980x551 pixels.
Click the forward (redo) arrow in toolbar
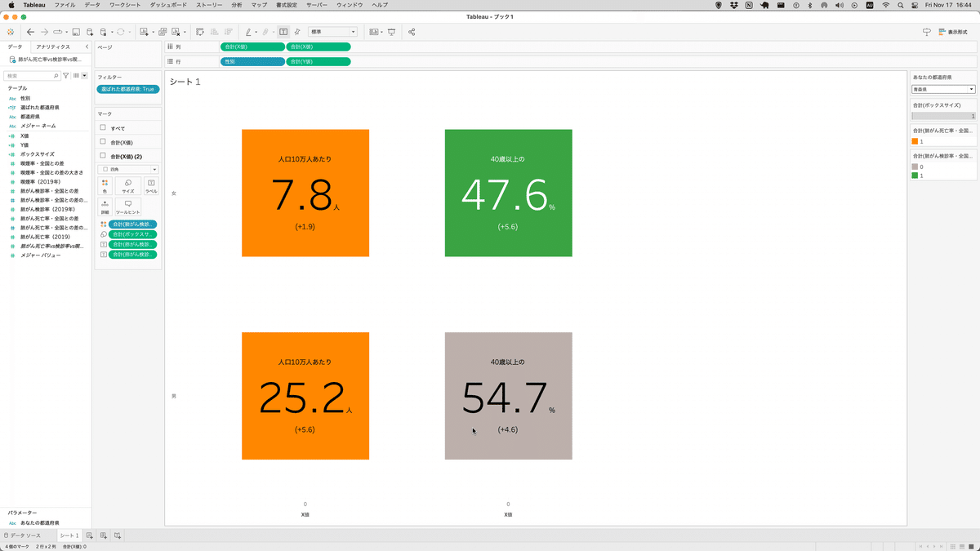(44, 32)
